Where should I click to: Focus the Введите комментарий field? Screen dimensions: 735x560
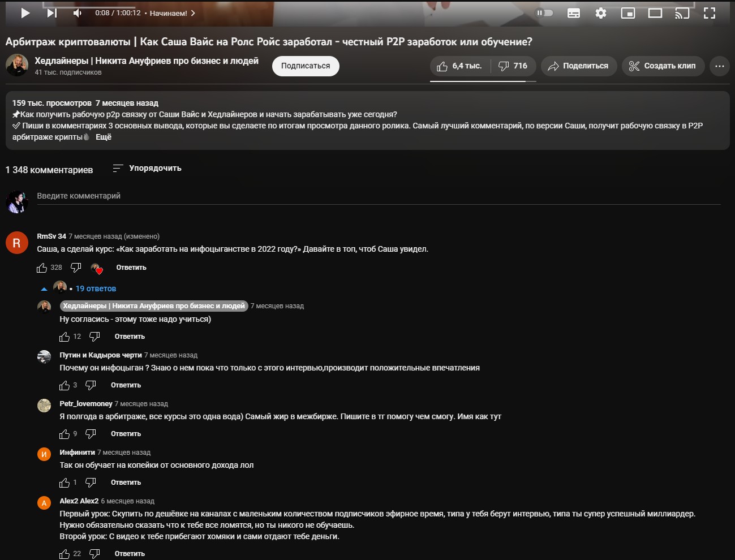(379, 196)
